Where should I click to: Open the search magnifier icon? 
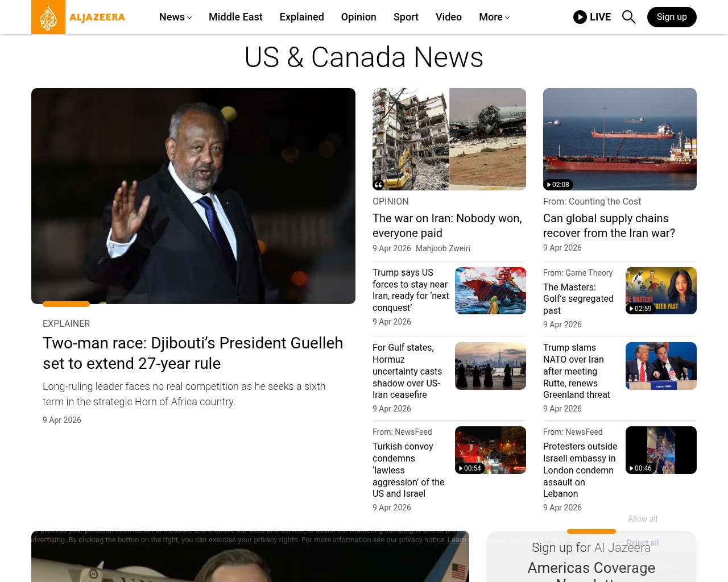coord(628,17)
